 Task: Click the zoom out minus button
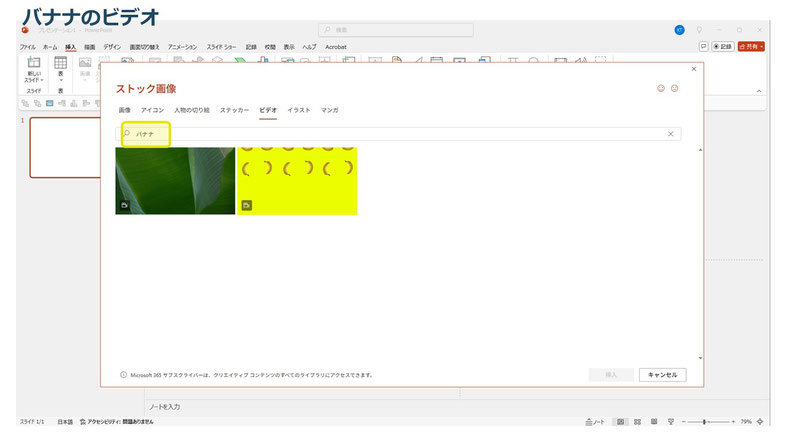coord(683,422)
